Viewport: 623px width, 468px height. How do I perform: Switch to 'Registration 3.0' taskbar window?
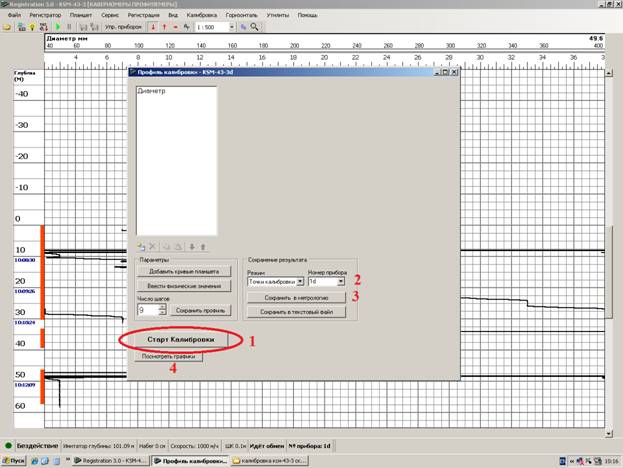click(x=111, y=461)
